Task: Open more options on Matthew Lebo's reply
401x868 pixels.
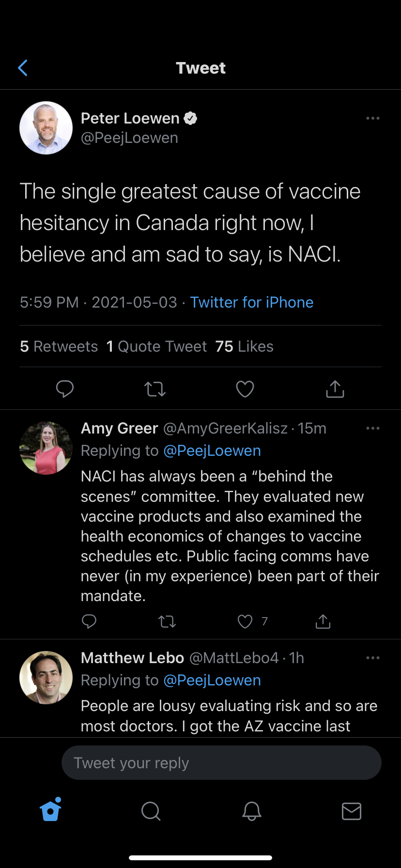Action: (x=373, y=658)
